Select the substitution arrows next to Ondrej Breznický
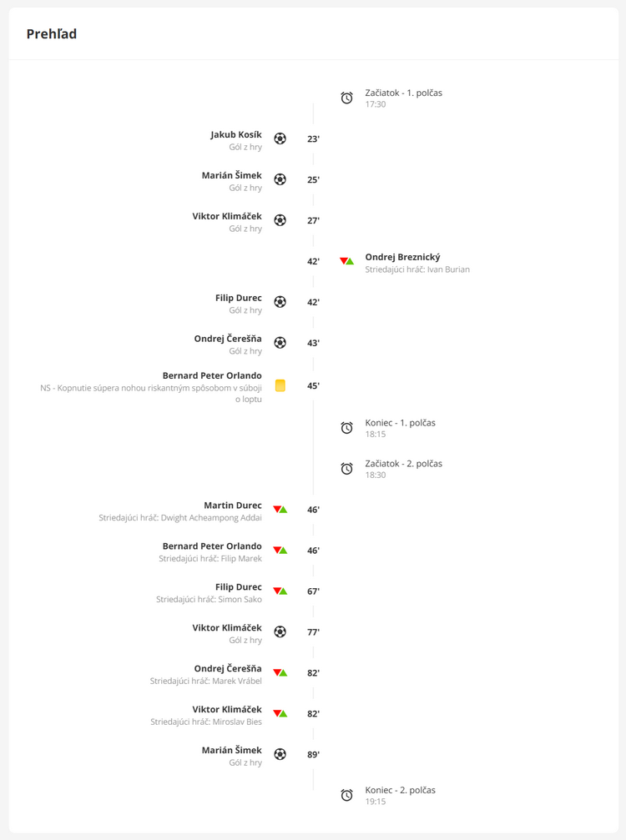 point(346,261)
